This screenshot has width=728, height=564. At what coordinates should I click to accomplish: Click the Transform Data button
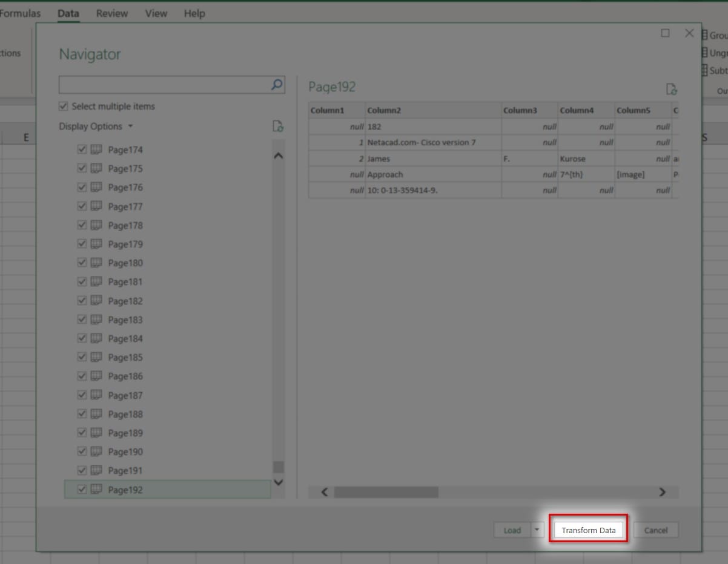[588, 530]
